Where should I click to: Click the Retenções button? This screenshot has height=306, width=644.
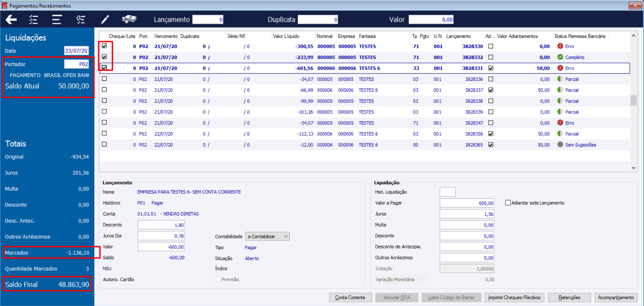pyautogui.click(x=569, y=298)
